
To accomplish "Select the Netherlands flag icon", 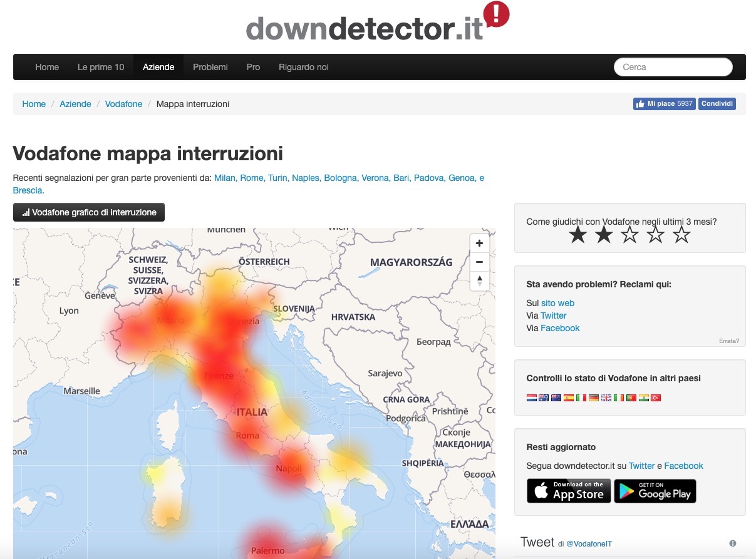I will (x=531, y=397).
